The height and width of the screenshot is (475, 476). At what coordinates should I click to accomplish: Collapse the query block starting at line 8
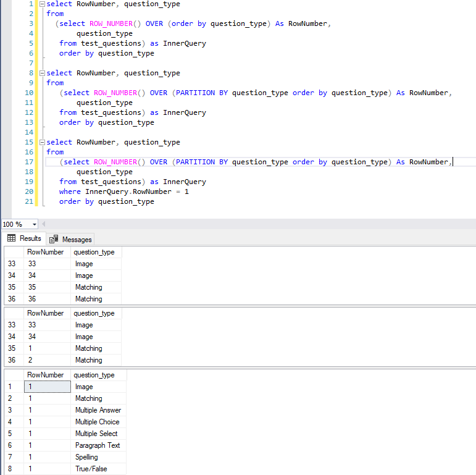coord(43,73)
